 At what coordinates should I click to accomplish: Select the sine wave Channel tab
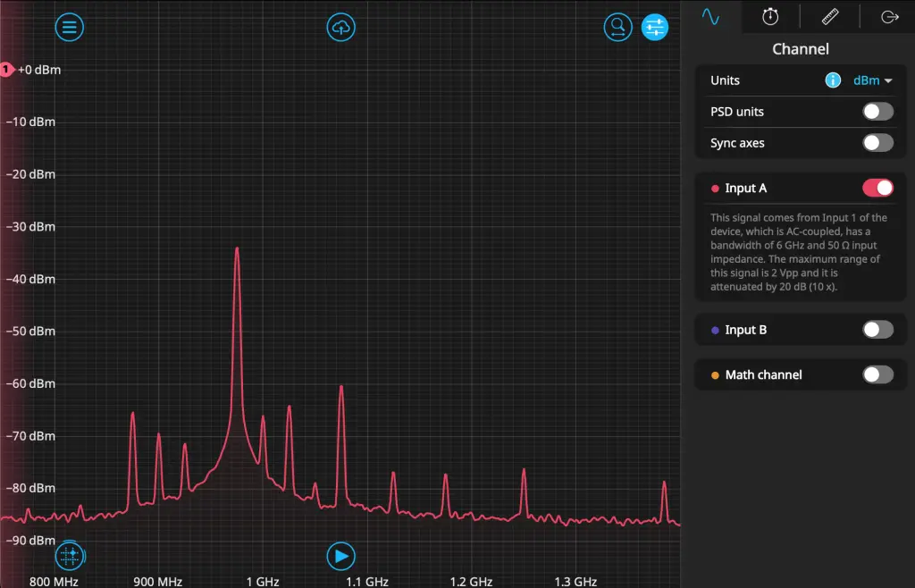(710, 16)
